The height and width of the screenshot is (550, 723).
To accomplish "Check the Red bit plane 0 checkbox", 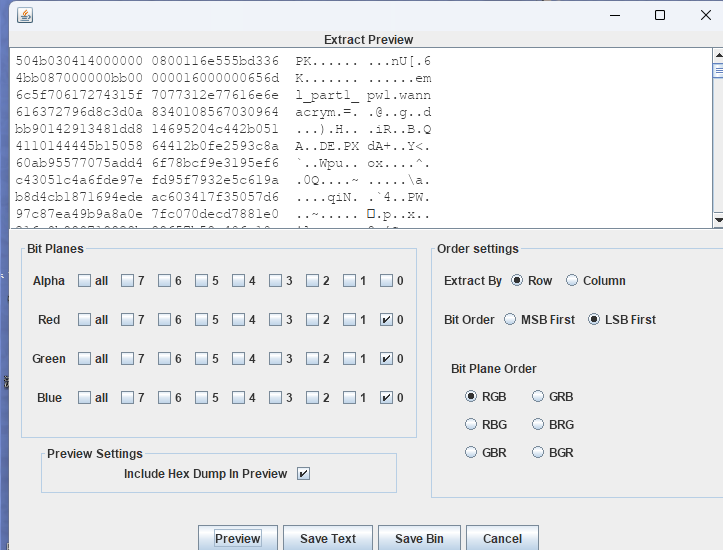I will click(x=387, y=320).
